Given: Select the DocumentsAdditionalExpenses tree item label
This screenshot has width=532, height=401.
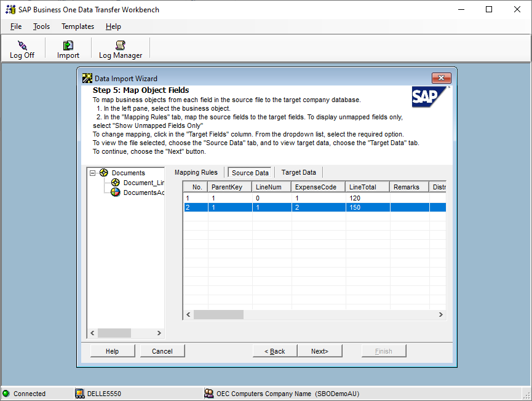Looking at the screenshot, I should [x=143, y=193].
